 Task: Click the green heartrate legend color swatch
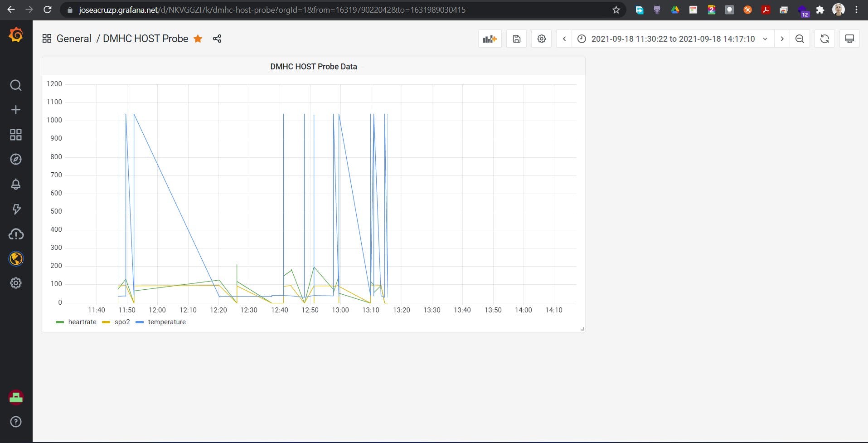pyautogui.click(x=60, y=322)
